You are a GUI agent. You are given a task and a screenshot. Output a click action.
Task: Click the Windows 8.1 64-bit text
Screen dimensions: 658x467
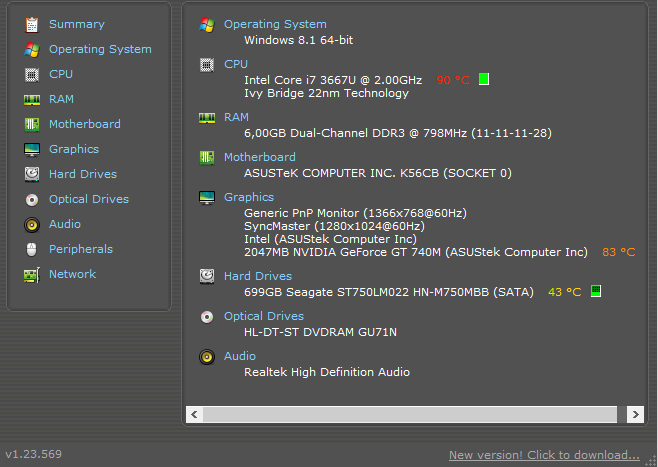(x=298, y=40)
